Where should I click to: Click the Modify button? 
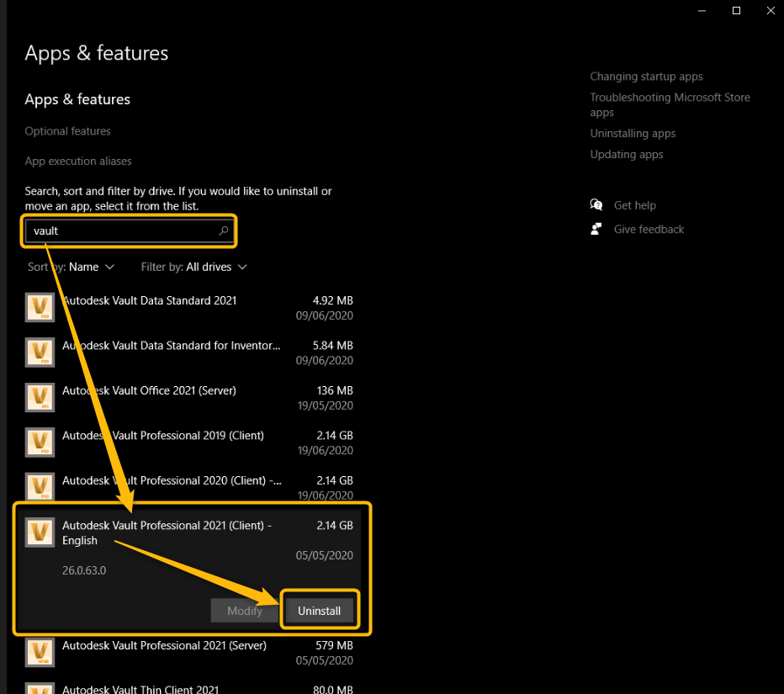pyautogui.click(x=245, y=611)
